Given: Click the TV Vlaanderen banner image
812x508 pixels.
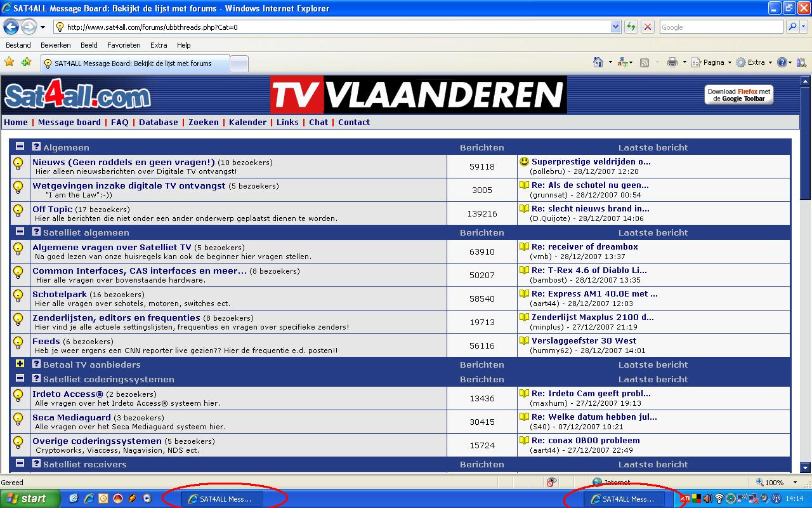Looking at the screenshot, I should click(419, 95).
